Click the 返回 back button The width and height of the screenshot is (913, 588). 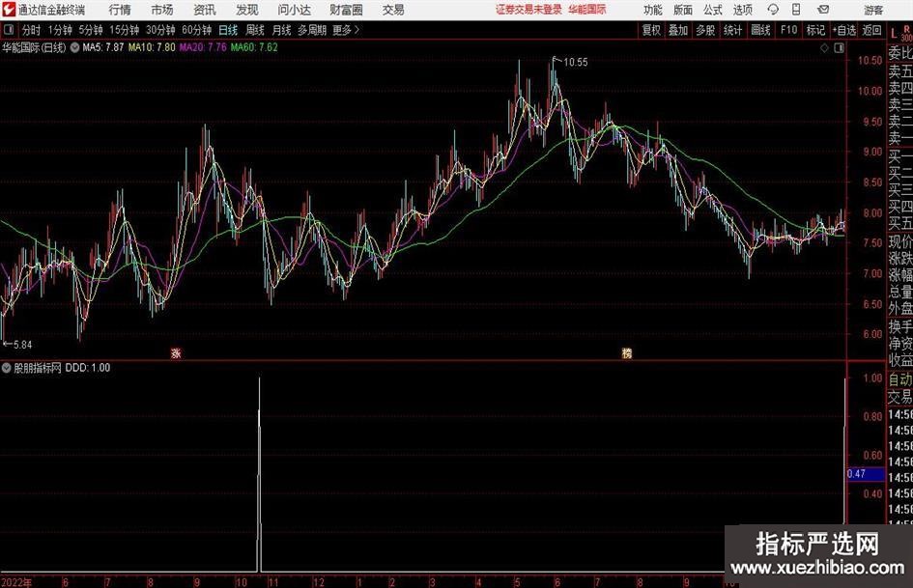871,30
